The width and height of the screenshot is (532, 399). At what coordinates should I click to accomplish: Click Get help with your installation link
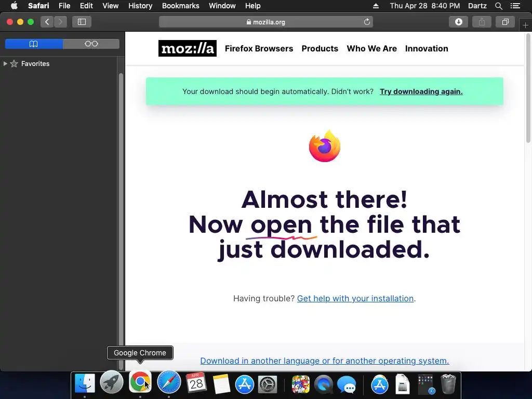pos(355,298)
